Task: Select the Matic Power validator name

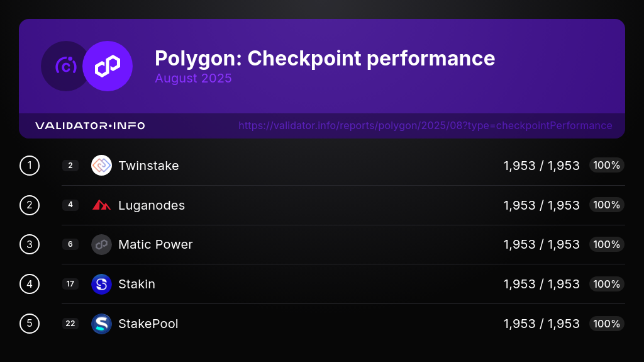Action: coord(155,244)
